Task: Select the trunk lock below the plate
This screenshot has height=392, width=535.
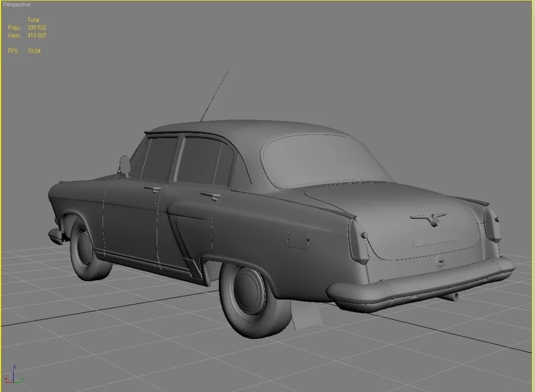Action: point(441,260)
